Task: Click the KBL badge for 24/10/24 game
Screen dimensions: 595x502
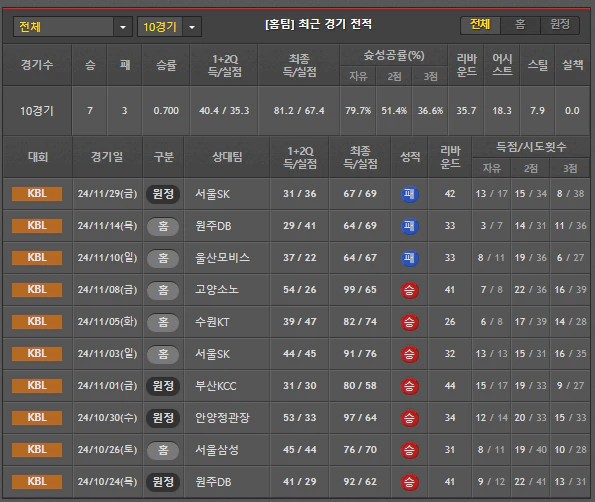Action: point(37,482)
